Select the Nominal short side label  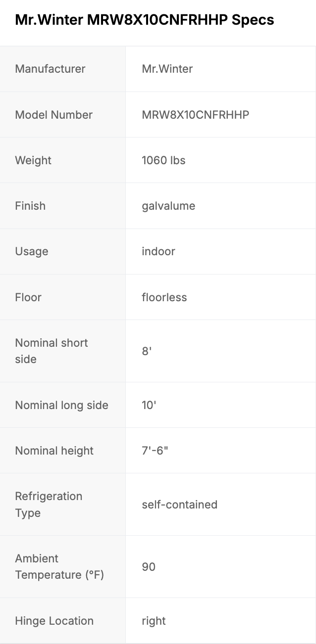(52, 351)
